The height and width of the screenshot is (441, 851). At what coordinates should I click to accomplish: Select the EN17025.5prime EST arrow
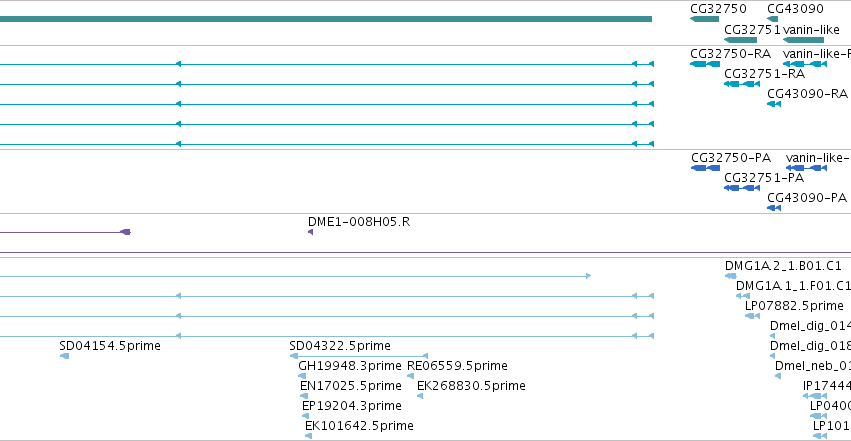304,396
